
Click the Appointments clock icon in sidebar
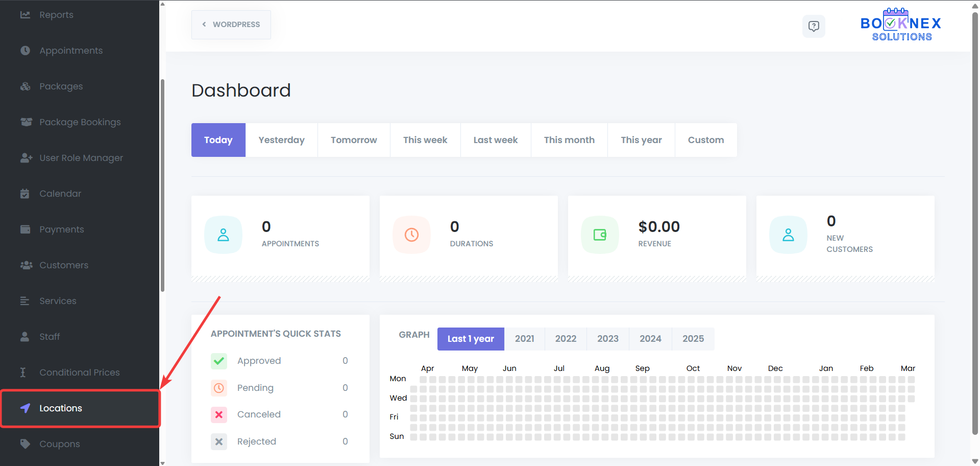25,51
